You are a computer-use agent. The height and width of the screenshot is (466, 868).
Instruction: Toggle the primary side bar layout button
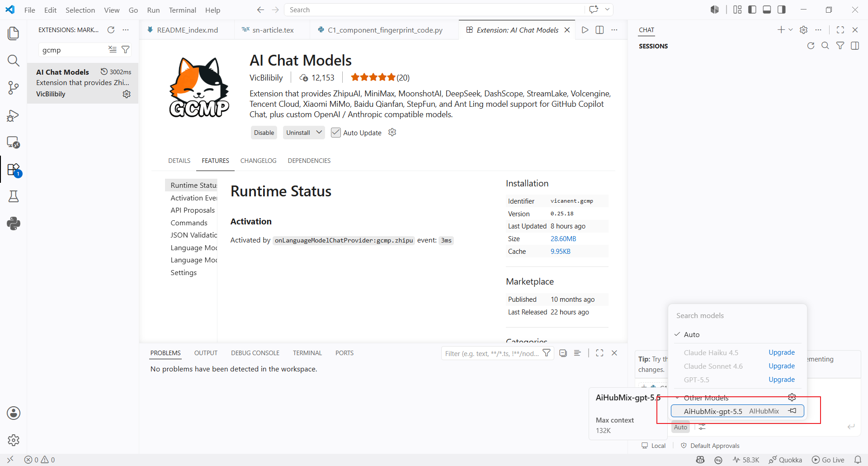click(752, 10)
